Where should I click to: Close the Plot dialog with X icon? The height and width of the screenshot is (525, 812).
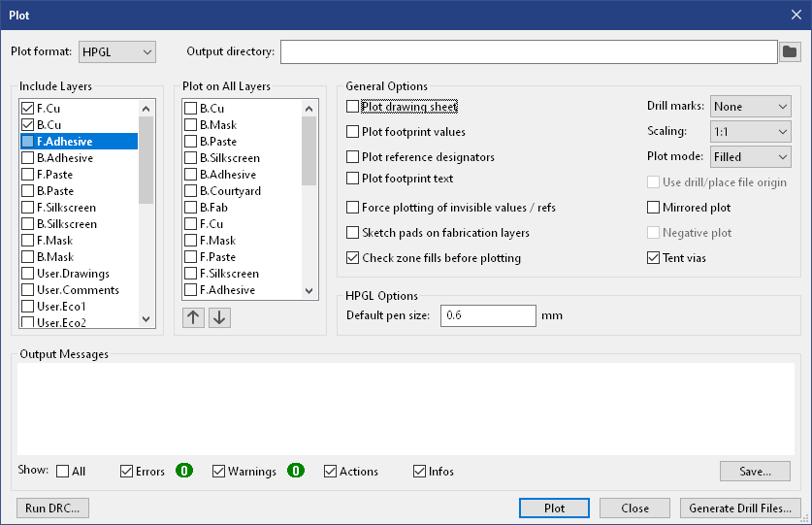pos(796,15)
